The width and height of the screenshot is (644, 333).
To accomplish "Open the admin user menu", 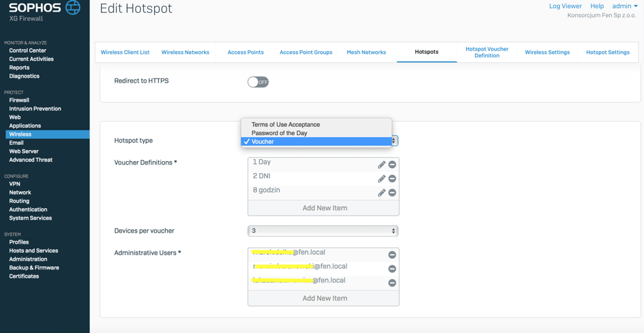I will tap(624, 6).
